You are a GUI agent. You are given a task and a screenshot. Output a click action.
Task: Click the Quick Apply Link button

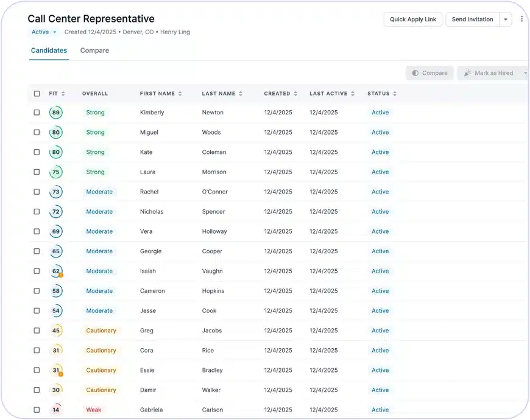point(412,19)
